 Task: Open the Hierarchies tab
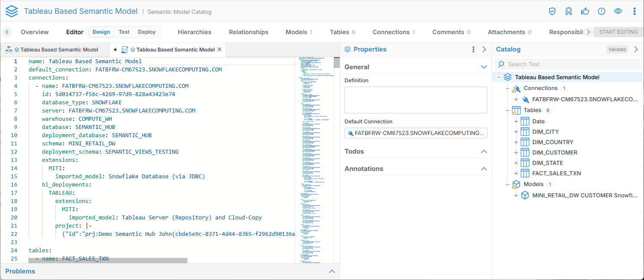[x=195, y=32]
